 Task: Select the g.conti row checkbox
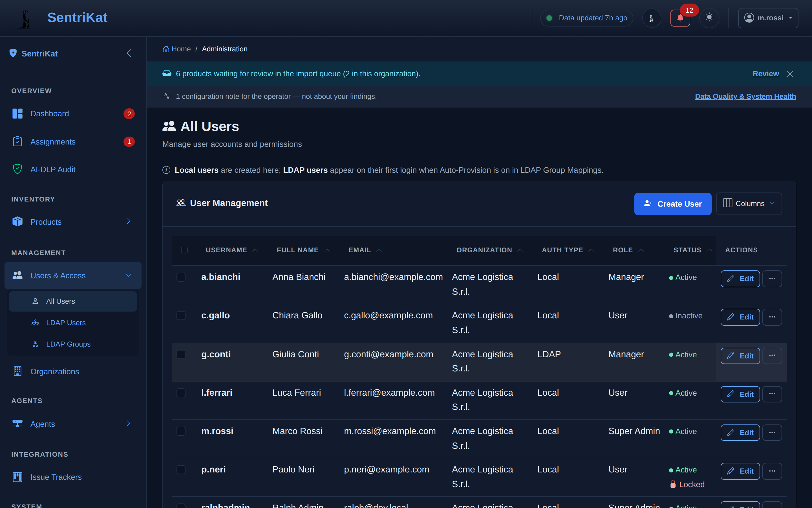(181, 354)
